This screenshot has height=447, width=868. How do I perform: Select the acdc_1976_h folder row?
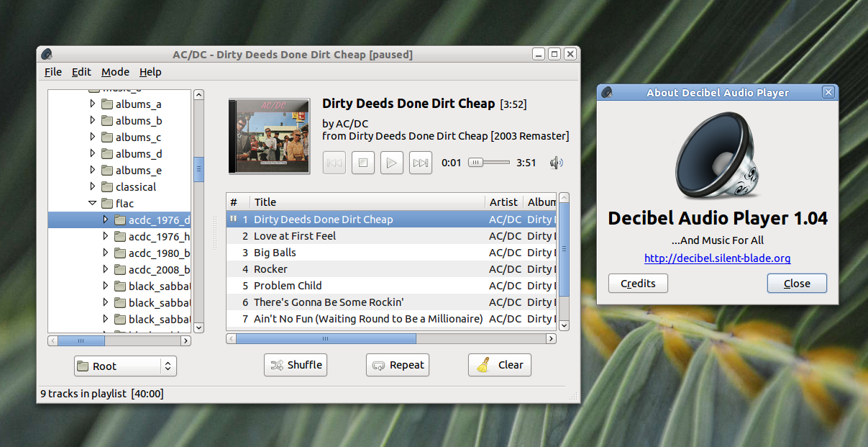pyautogui.click(x=119, y=236)
